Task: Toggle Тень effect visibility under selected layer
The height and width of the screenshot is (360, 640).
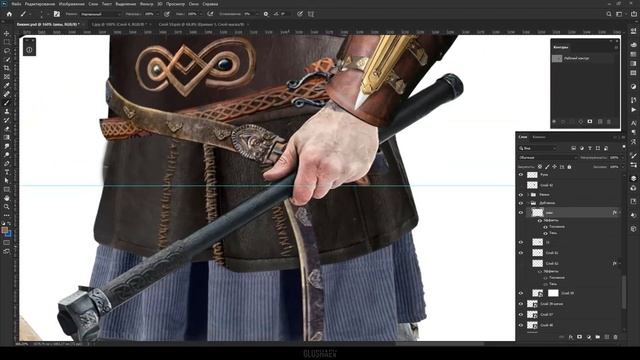Action: 545,233
